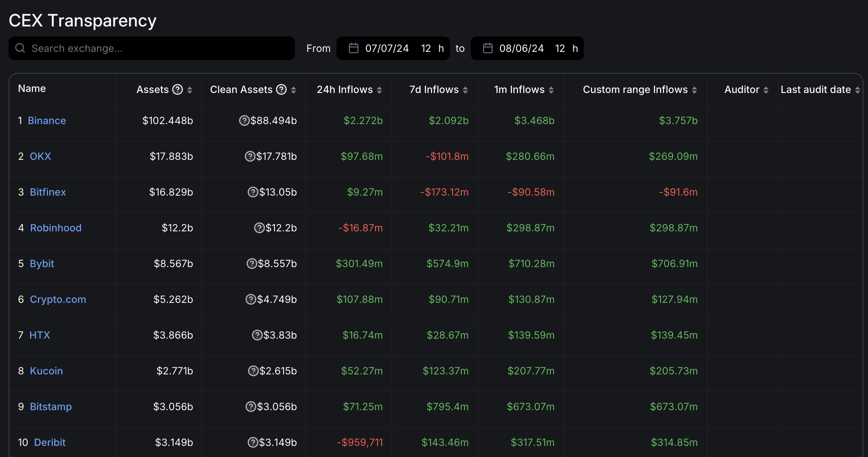The image size is (868, 457).
Task: Click help icon beside Bybit $8.557b
Action: coord(252,264)
